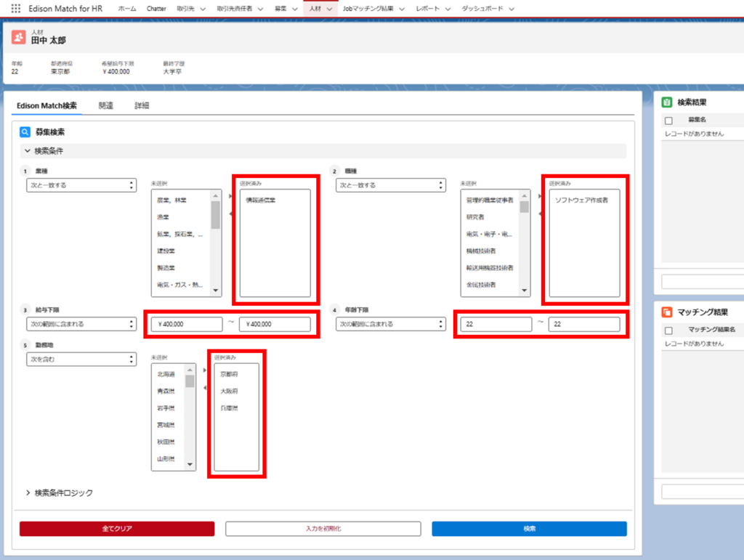Click the green 検索結果 panel icon
The width and height of the screenshot is (744, 560).
click(x=666, y=102)
